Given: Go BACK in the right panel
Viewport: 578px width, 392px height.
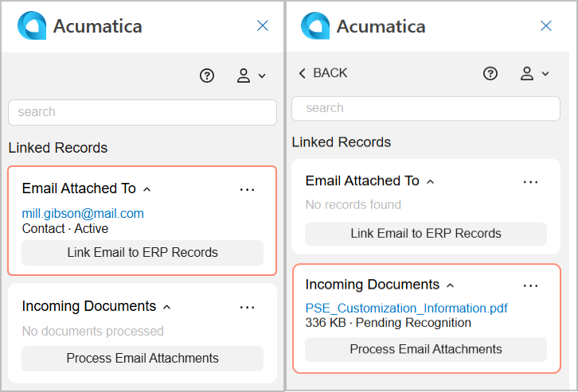Looking at the screenshot, I should coord(323,73).
